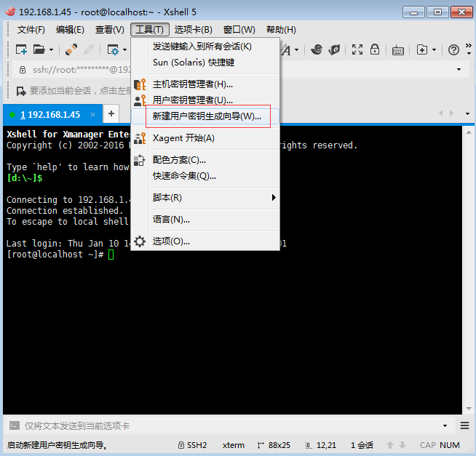Image resolution: width=476 pixels, height=456 pixels.
Task: Click the terminal scrollbar up arrow
Action: (x=469, y=132)
